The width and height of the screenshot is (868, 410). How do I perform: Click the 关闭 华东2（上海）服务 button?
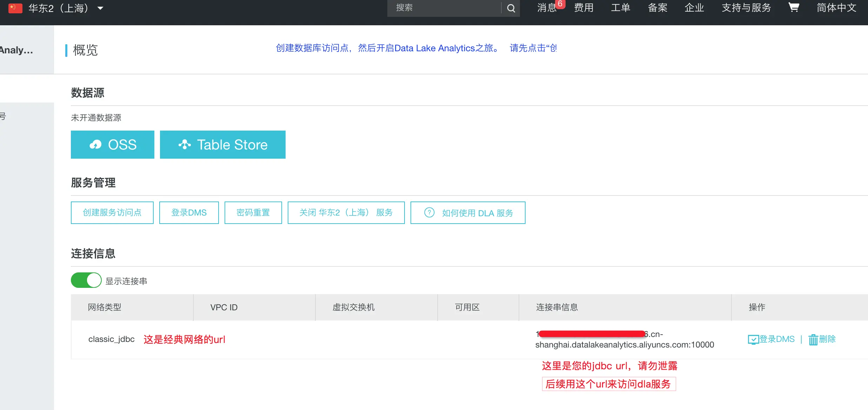[x=346, y=213]
